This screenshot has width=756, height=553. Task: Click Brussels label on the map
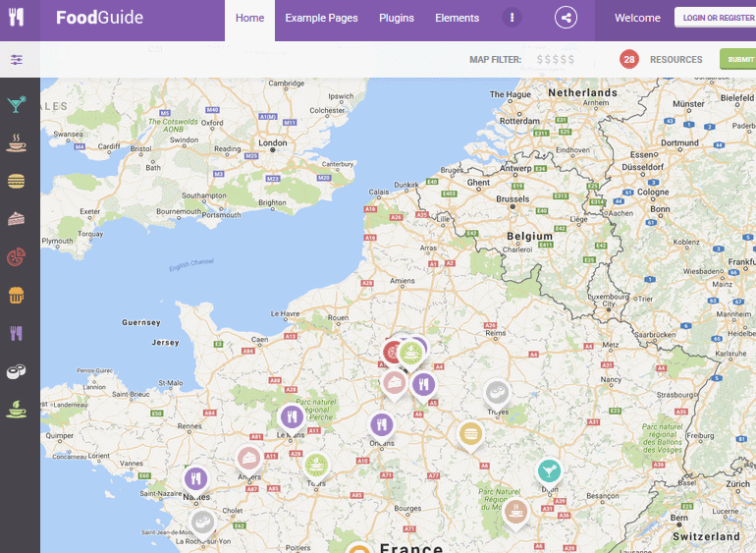pyautogui.click(x=513, y=198)
